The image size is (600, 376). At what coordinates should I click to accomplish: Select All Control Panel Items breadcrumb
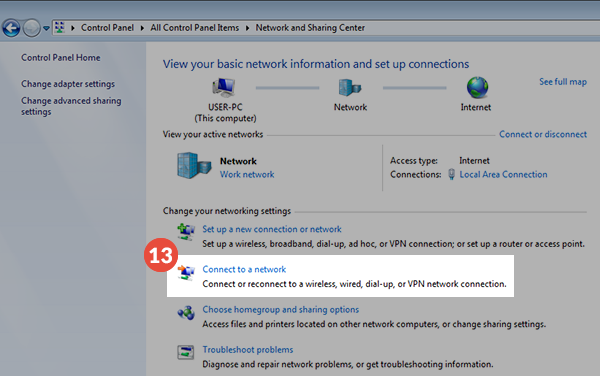(x=194, y=28)
